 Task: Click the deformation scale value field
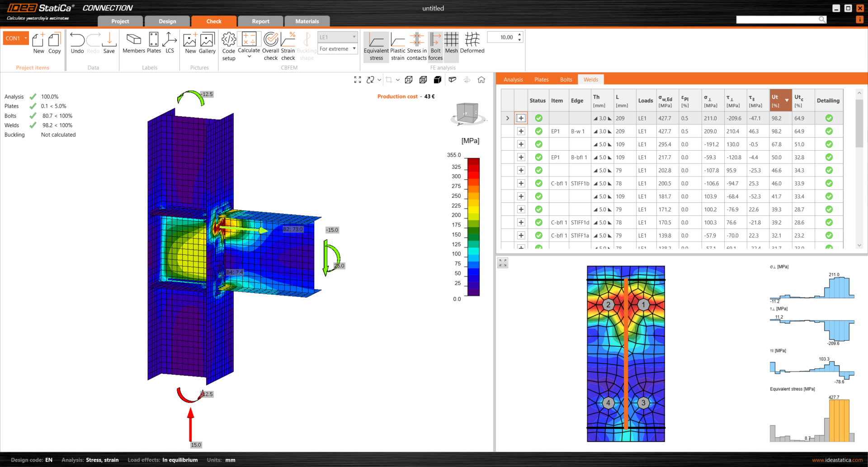tap(506, 38)
